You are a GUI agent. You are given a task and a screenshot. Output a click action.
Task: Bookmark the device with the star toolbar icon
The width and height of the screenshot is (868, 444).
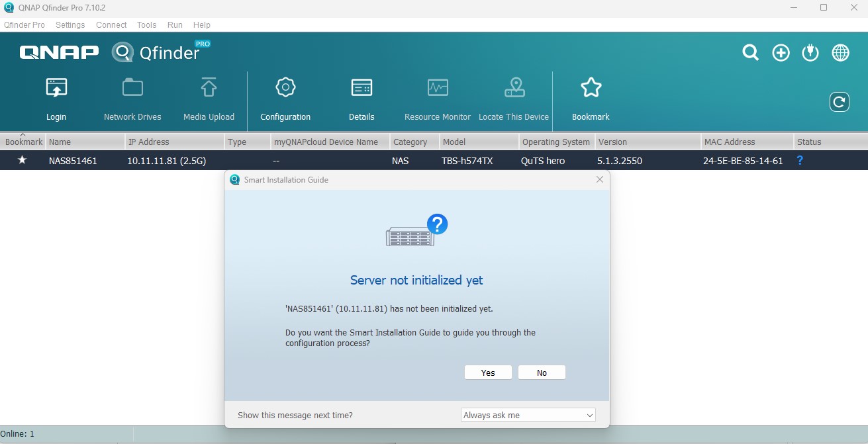click(x=591, y=87)
